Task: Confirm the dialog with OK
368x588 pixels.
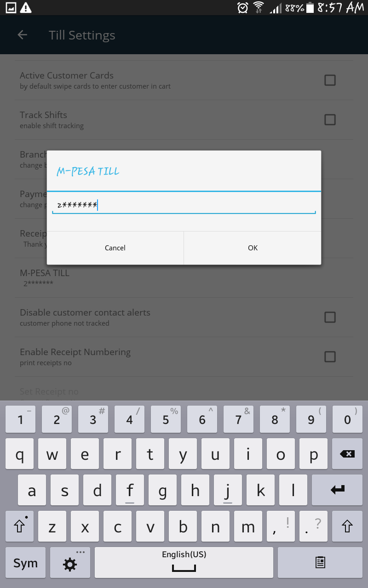Action: (253, 248)
